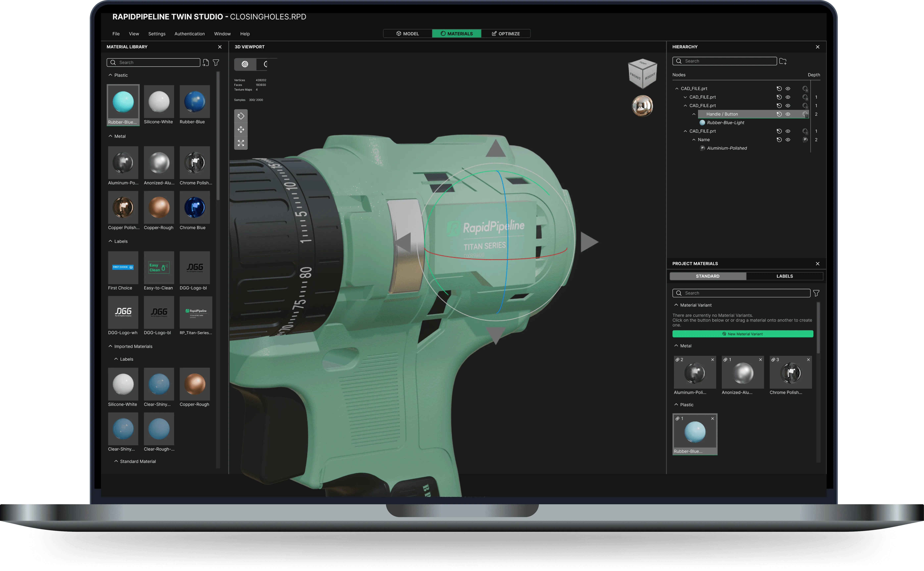Click the Material Library search field

(x=153, y=63)
